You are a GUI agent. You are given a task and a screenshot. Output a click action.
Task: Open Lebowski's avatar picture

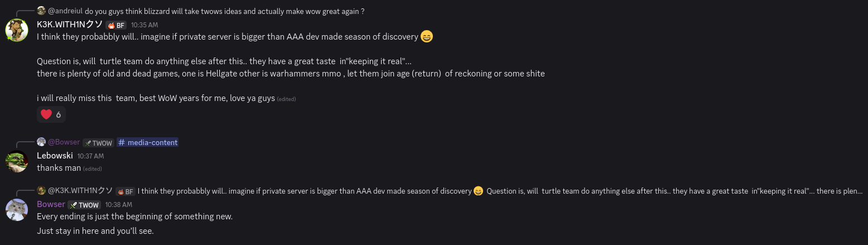(x=17, y=161)
